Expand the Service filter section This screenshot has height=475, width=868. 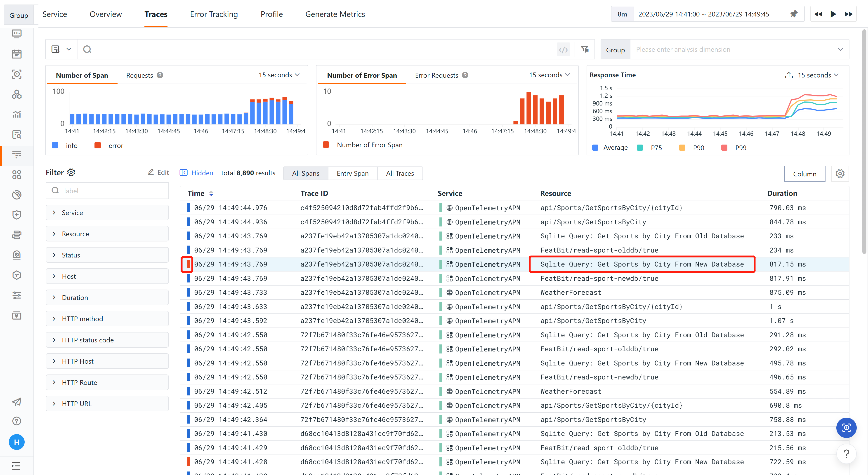coord(107,213)
